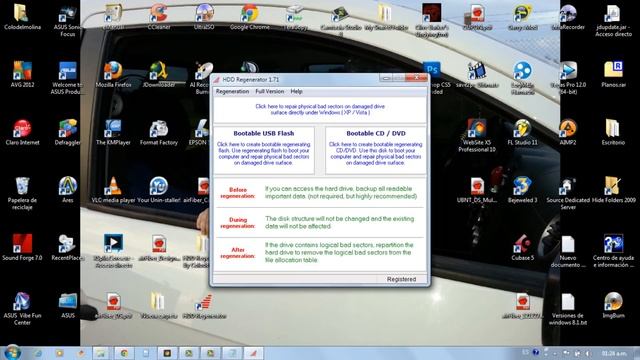640x360 pixels.
Task: Open the Regeneration menu in HDD Regenerator
Action: pos(232,91)
